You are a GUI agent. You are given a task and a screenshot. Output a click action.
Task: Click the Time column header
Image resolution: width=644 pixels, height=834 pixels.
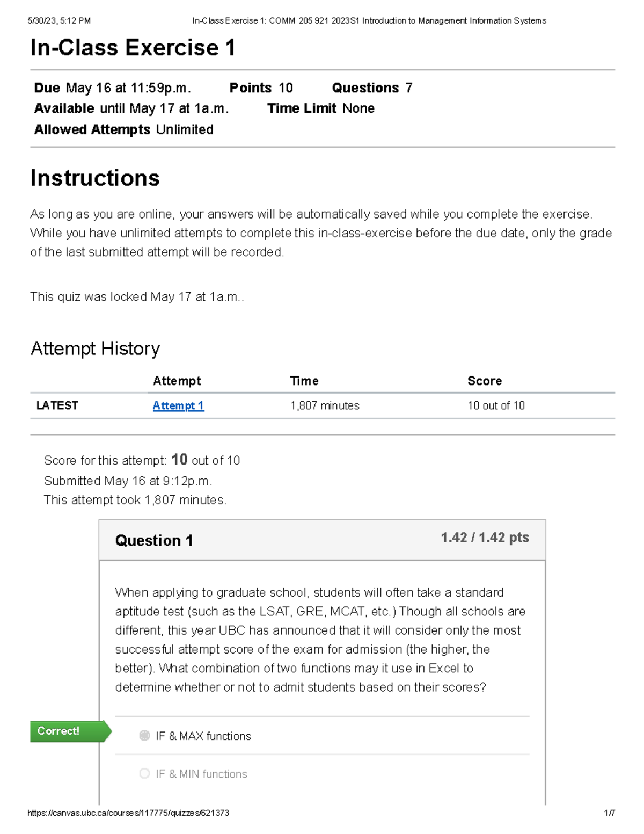coord(304,381)
